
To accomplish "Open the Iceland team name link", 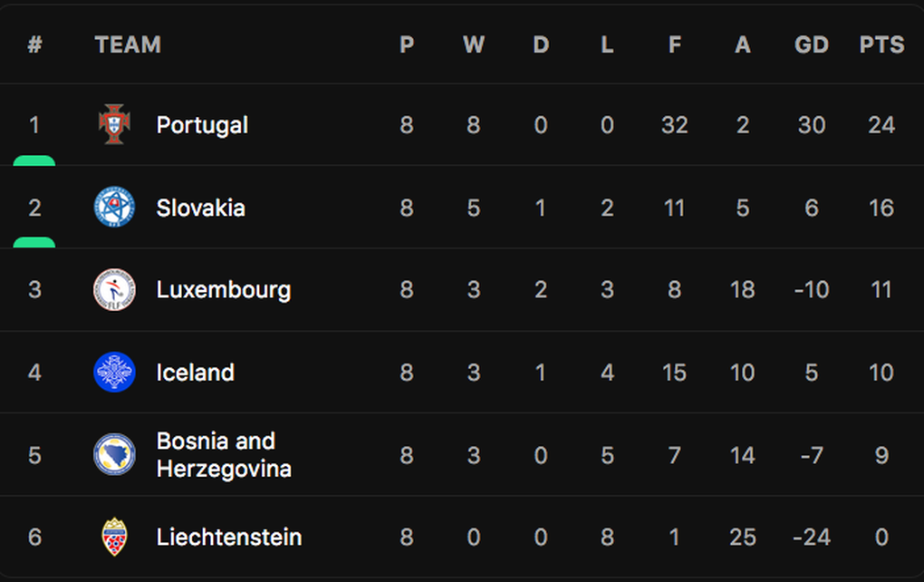I will coord(195,373).
